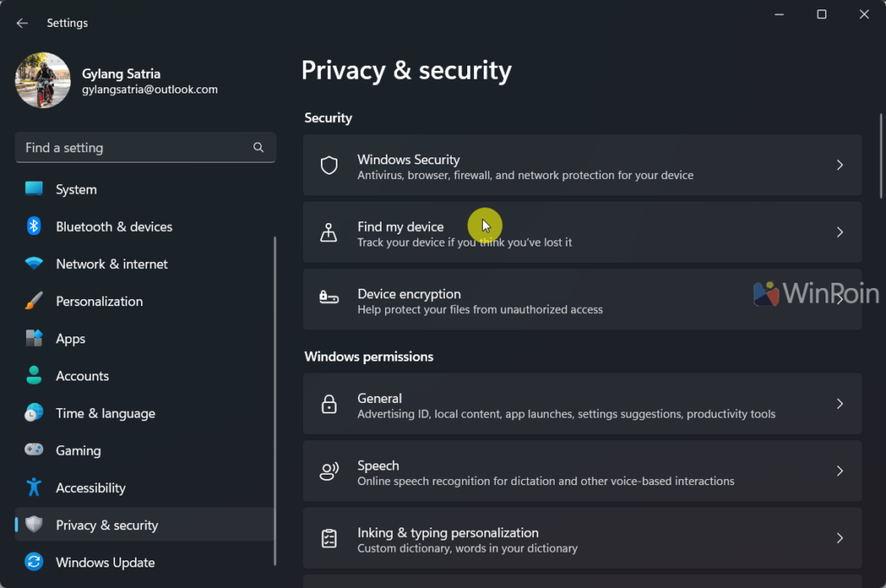Select the Gaming controller icon
The height and width of the screenshot is (588, 886).
pyautogui.click(x=34, y=449)
